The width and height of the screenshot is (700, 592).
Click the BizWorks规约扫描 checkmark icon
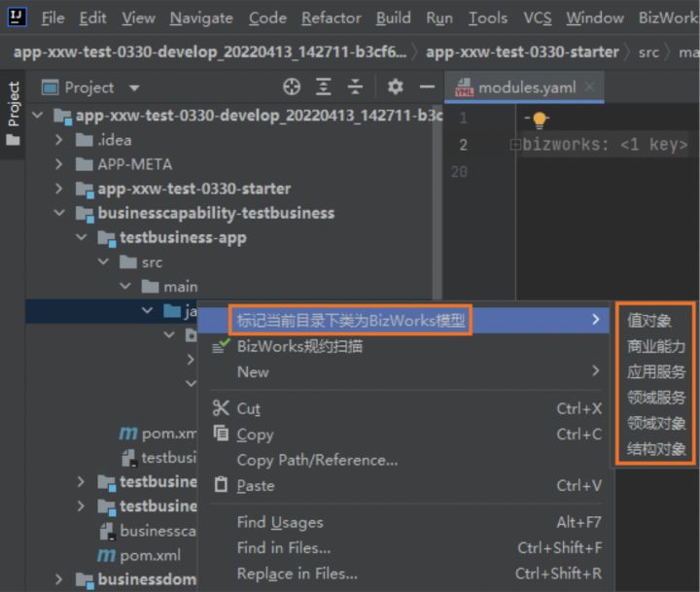tap(221, 345)
